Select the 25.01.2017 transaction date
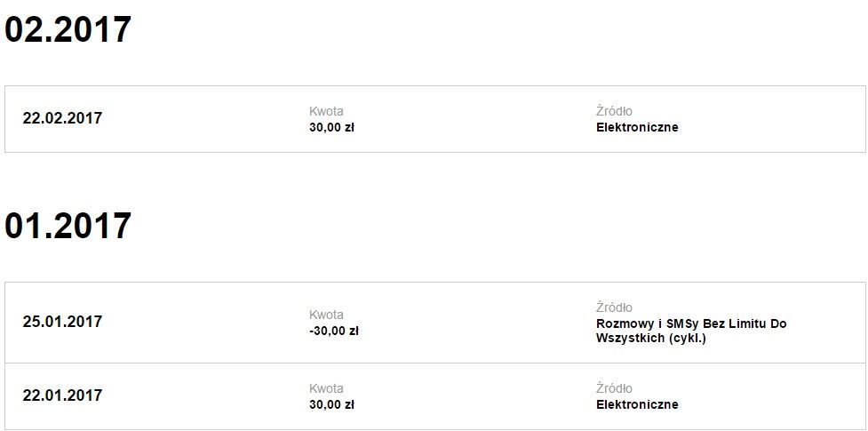868x431 pixels. tap(62, 322)
